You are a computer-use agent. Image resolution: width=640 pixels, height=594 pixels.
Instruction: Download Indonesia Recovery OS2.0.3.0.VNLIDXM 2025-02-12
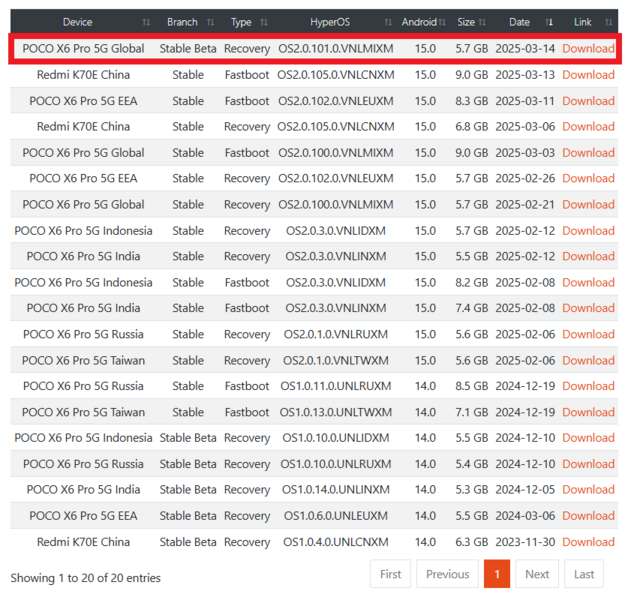588,231
